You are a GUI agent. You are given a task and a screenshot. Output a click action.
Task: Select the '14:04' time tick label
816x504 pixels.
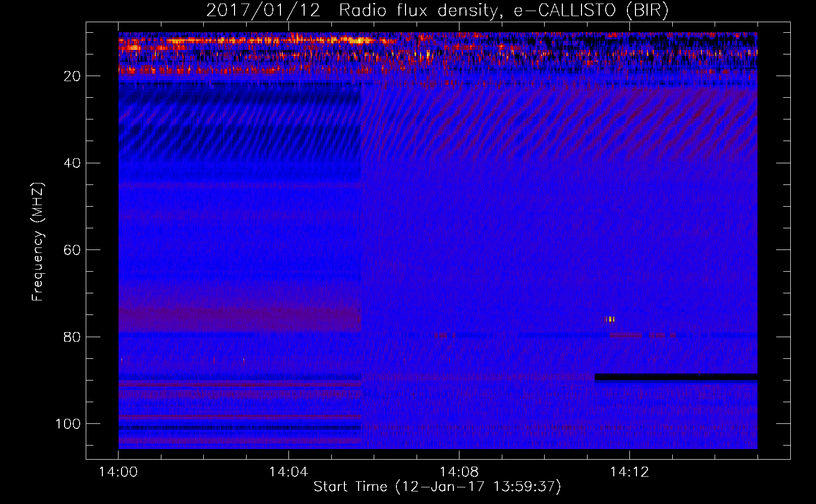point(288,472)
